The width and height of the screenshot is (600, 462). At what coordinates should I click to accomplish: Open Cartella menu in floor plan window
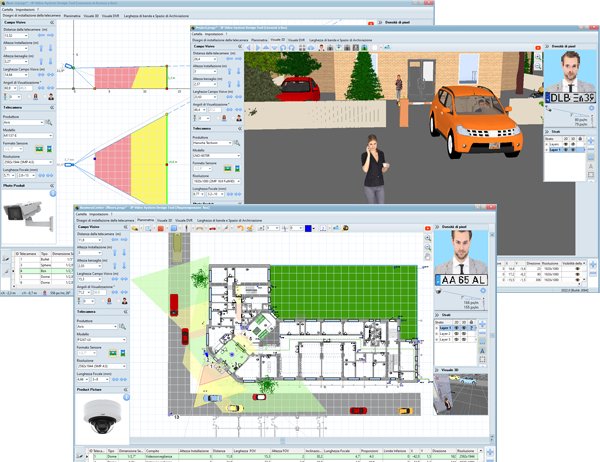click(x=82, y=214)
